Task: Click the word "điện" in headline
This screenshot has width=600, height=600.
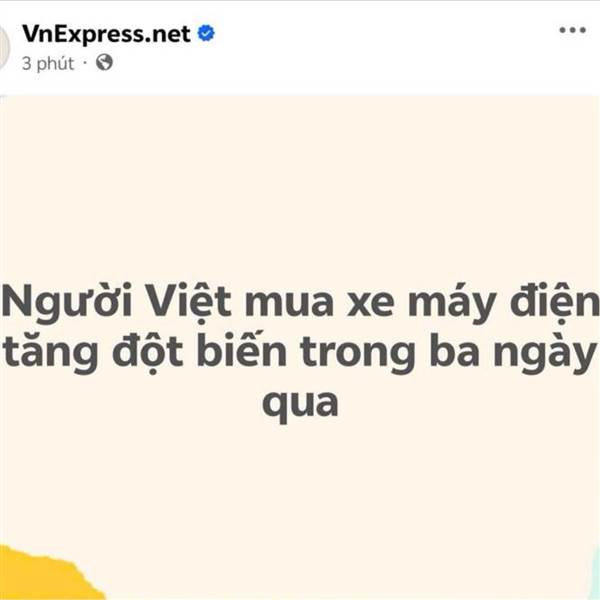Action: coord(555,302)
